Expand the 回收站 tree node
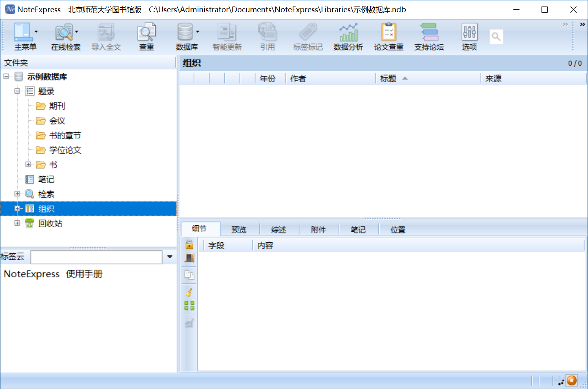The image size is (588, 389). (17, 223)
